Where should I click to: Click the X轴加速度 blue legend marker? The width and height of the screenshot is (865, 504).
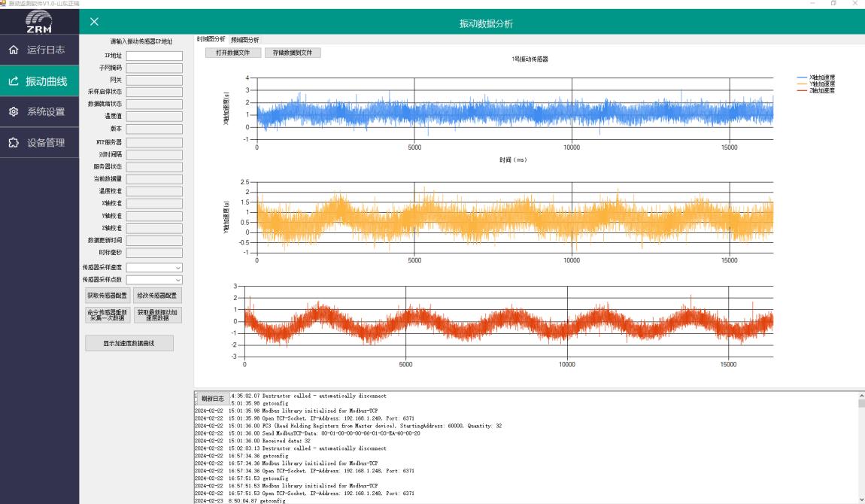click(x=802, y=77)
